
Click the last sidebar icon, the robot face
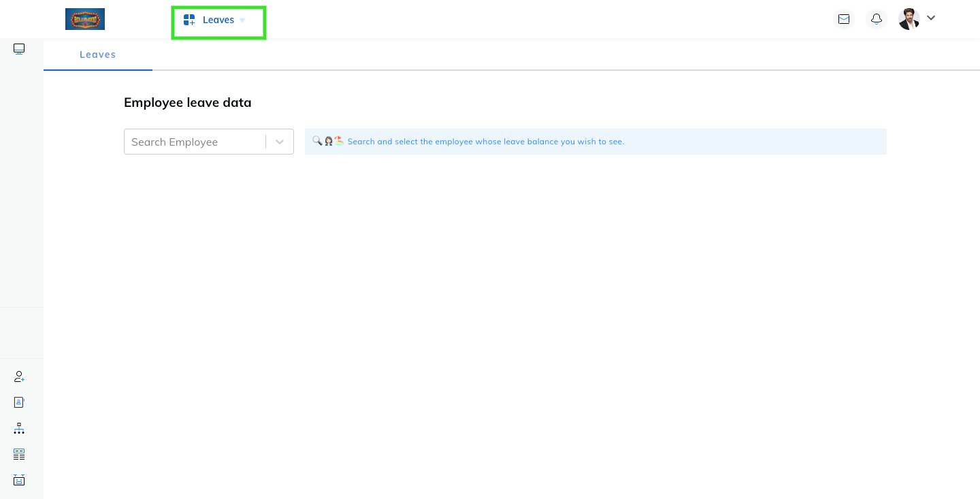(x=19, y=480)
